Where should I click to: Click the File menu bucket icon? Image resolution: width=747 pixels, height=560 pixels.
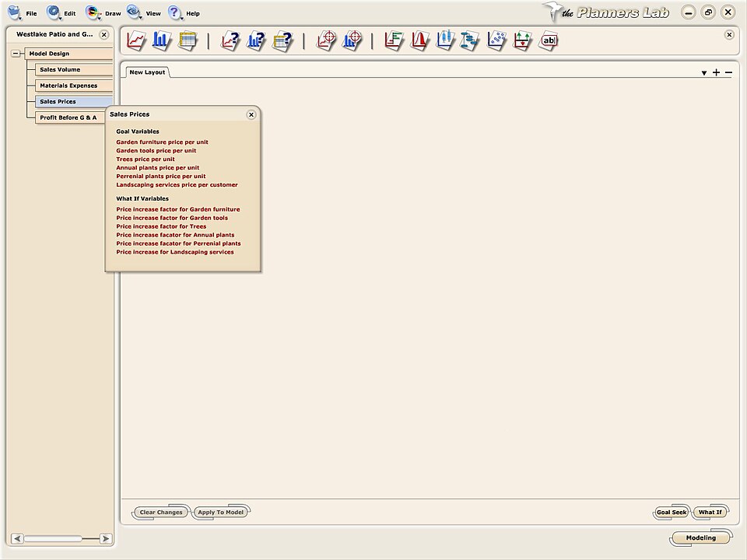tap(15, 12)
